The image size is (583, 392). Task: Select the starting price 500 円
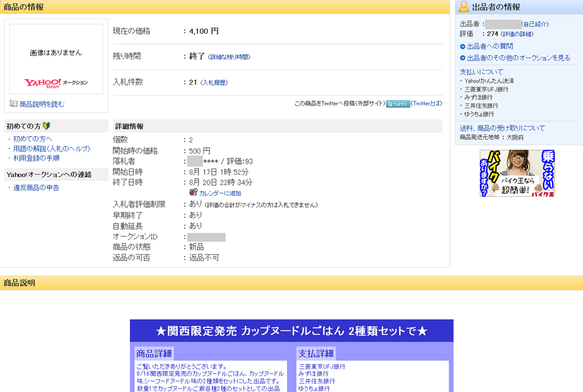(199, 151)
